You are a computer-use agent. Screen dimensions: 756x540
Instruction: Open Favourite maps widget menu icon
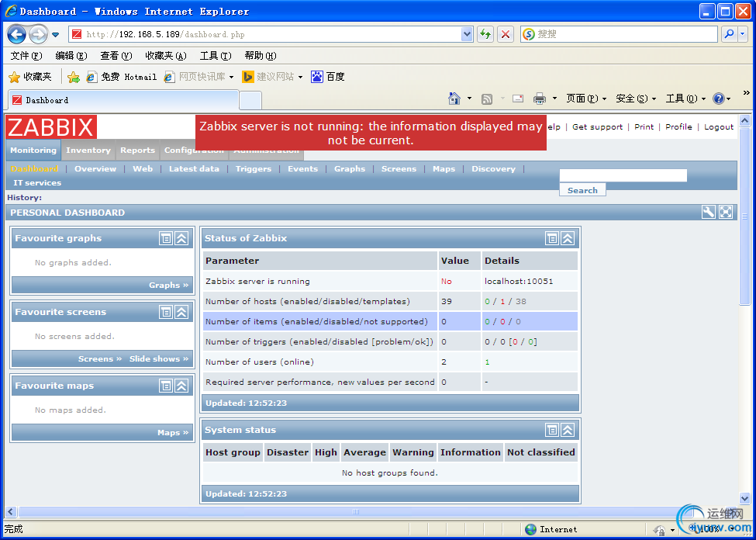coord(166,386)
